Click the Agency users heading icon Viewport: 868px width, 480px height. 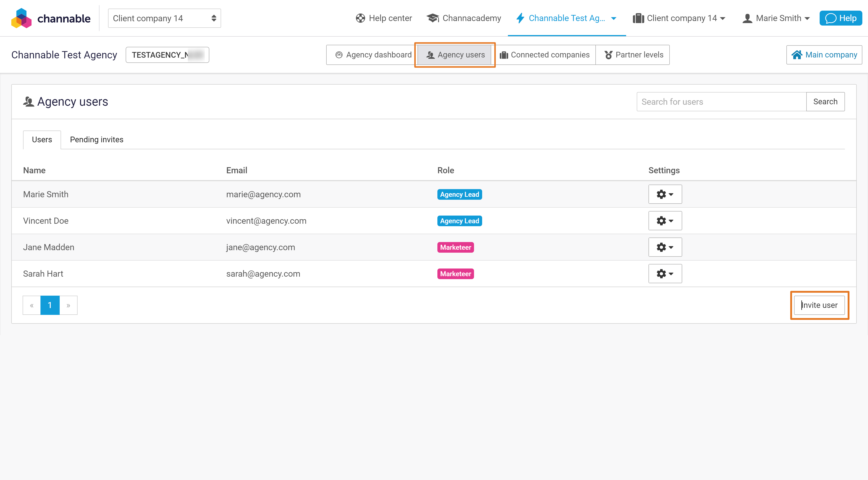[x=29, y=102]
